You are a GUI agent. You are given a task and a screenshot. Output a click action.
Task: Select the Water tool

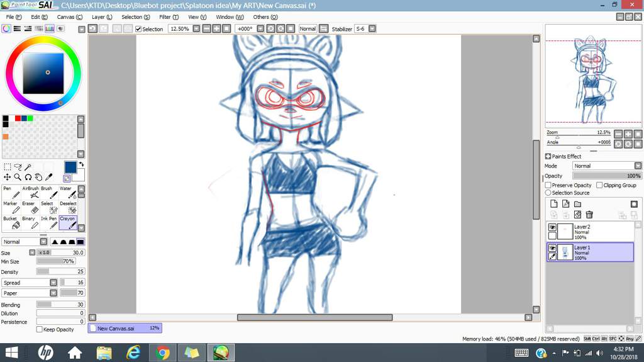pos(68,192)
